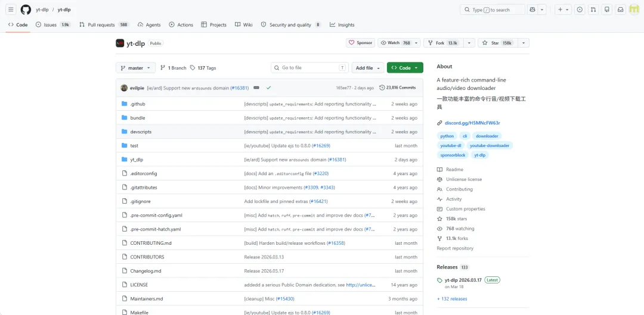Open the .editorconfig file
644x315 pixels.
[x=143, y=173]
